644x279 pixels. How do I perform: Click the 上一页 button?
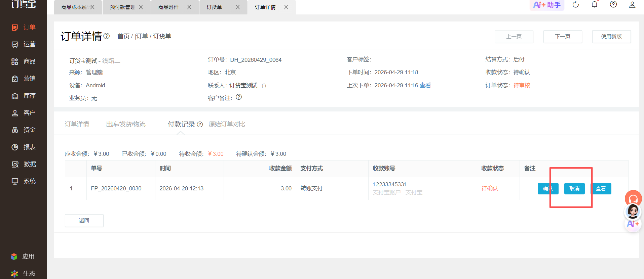point(514,37)
